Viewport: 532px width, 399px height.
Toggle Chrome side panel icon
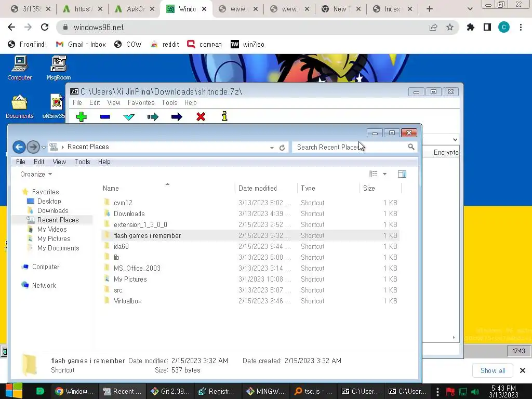487,27
